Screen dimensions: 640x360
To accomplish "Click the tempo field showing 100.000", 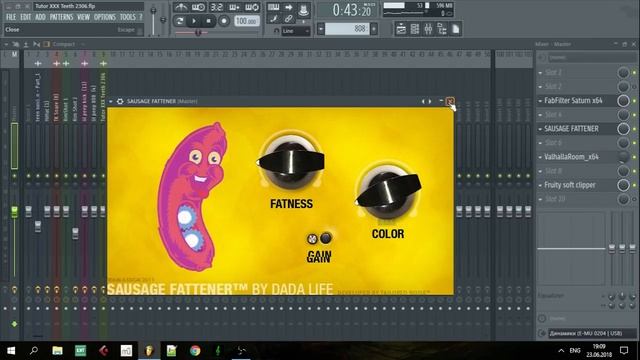I will pyautogui.click(x=247, y=21).
